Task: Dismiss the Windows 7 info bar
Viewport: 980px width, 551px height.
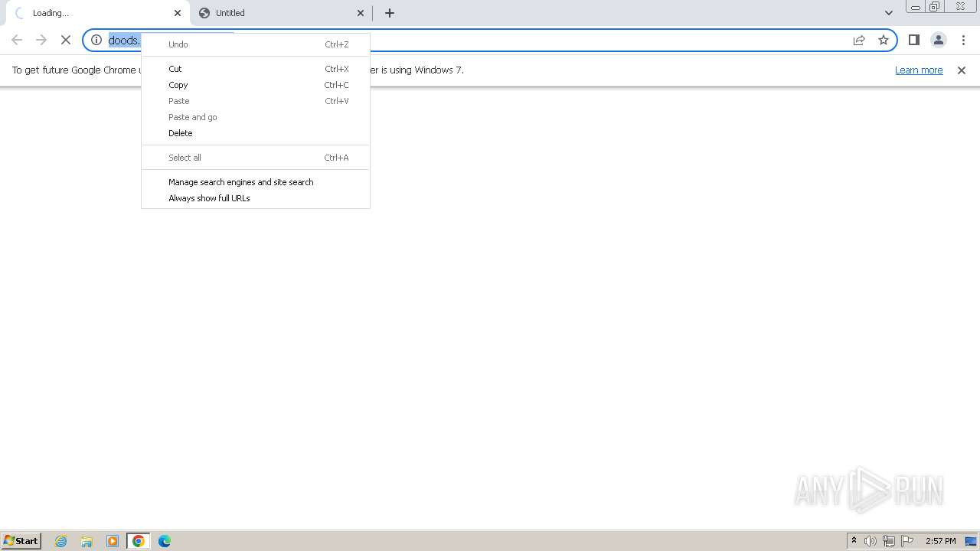Action: click(962, 70)
